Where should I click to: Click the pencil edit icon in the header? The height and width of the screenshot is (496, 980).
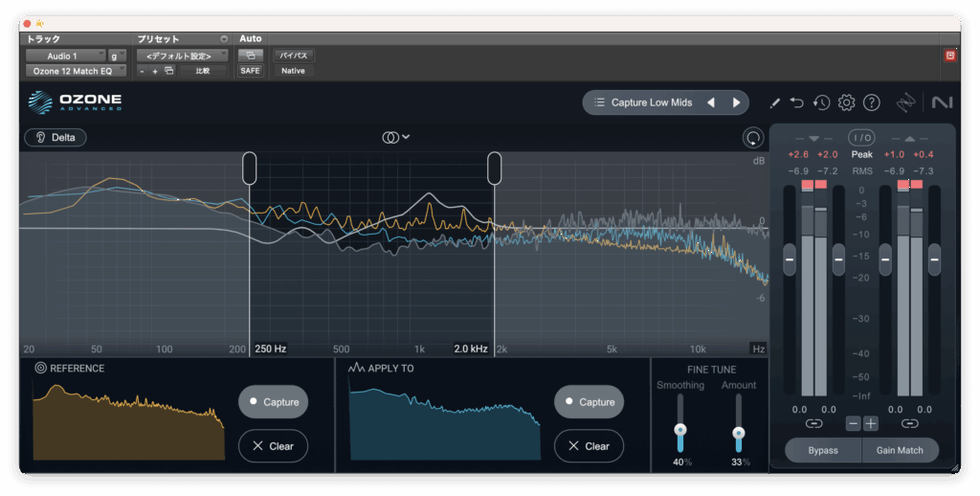775,102
